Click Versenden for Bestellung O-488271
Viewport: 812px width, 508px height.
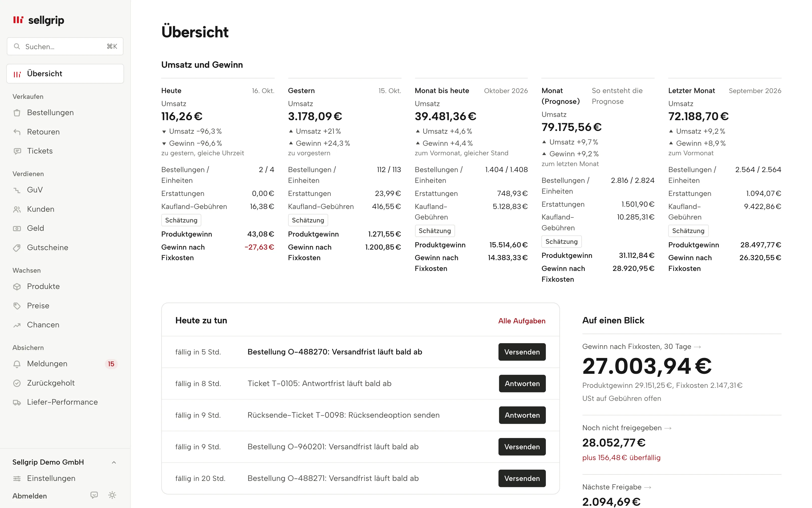pos(522,478)
